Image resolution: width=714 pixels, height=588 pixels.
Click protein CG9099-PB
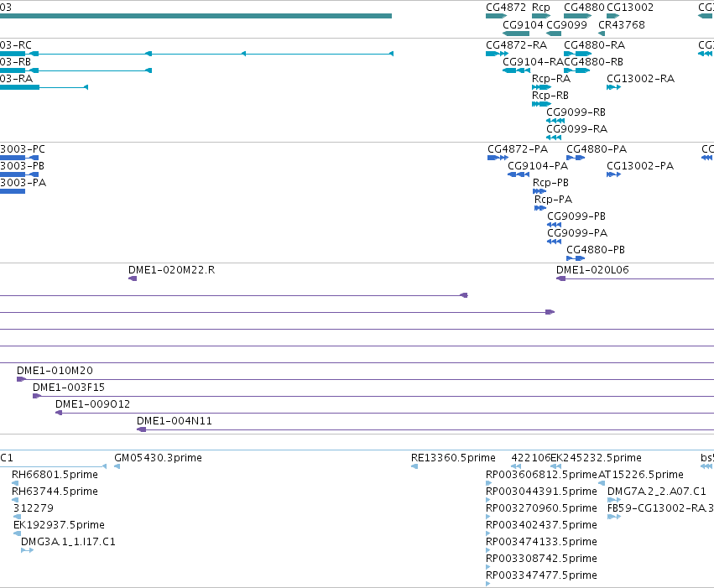pyautogui.click(x=555, y=226)
